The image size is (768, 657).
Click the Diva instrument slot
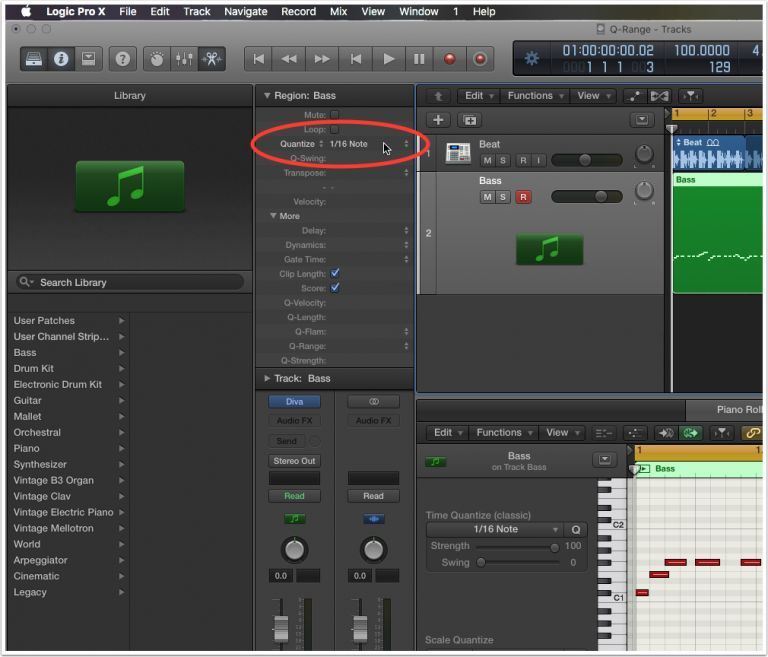(294, 402)
